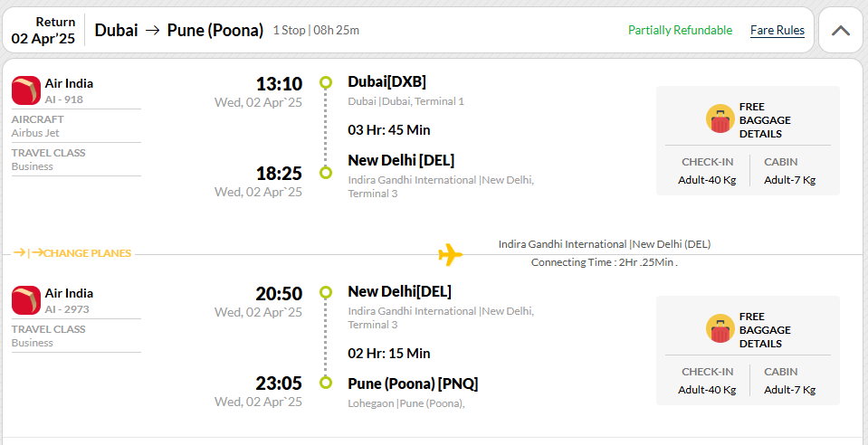Collapse the return flight details chevron
Image resolution: width=868 pixels, height=445 pixels.
pos(840,31)
